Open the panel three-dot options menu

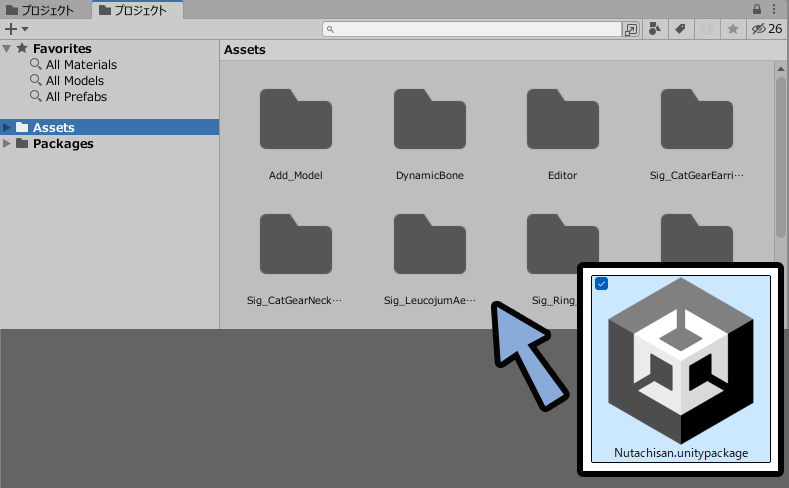[774, 9]
